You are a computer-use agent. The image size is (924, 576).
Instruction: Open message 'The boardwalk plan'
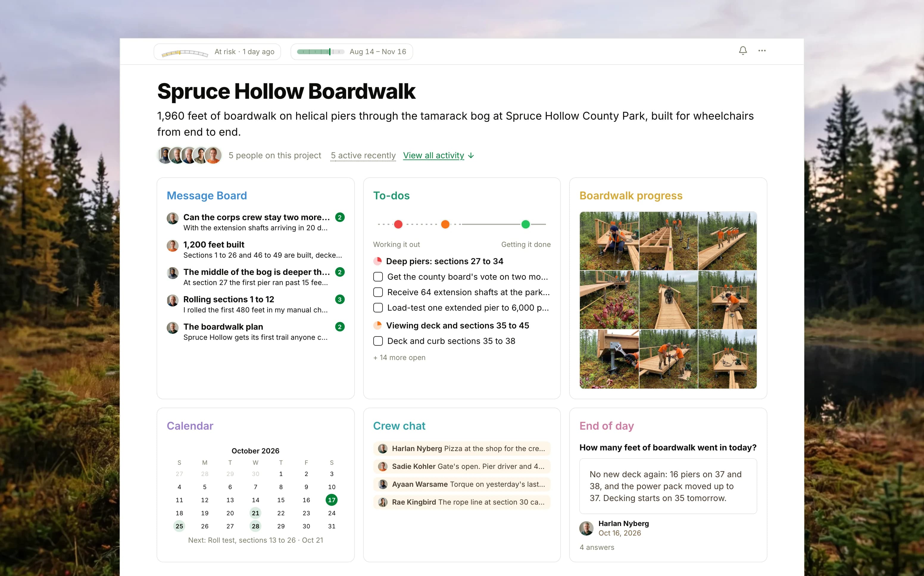pyautogui.click(x=255, y=332)
